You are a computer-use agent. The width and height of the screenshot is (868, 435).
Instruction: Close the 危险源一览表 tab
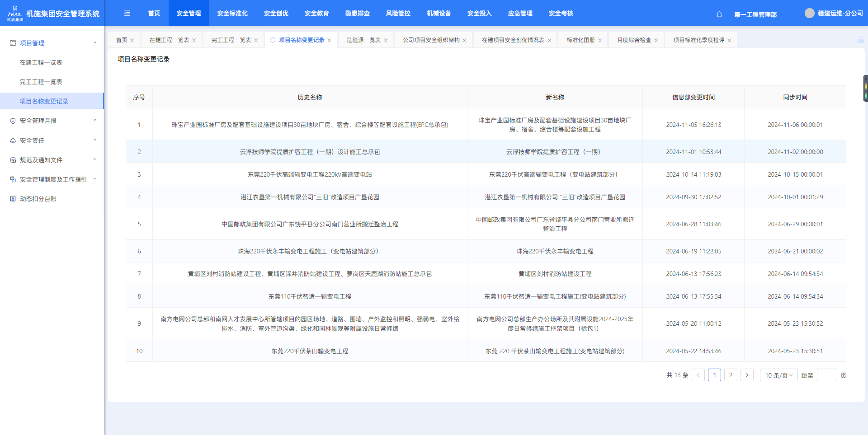(x=386, y=40)
